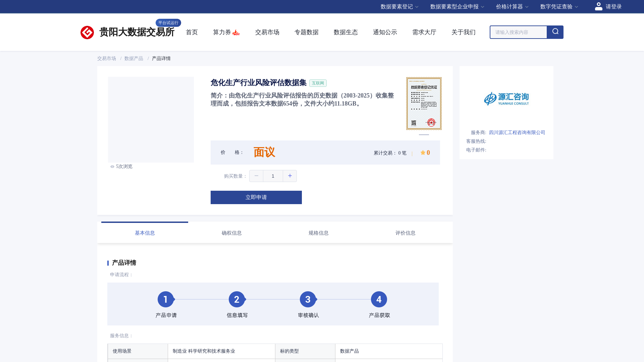Click the 源汇咨询 company logo
This screenshot has height=362, width=644.
(506, 99)
